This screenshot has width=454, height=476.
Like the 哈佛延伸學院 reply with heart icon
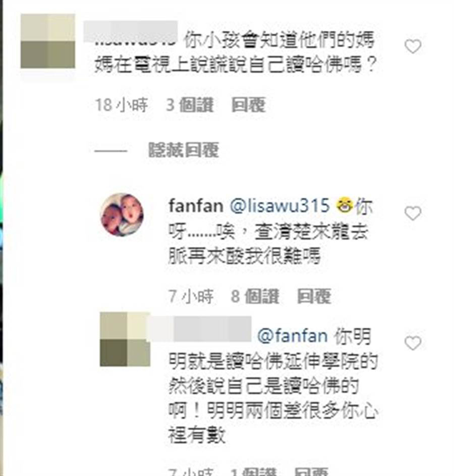click(x=413, y=343)
